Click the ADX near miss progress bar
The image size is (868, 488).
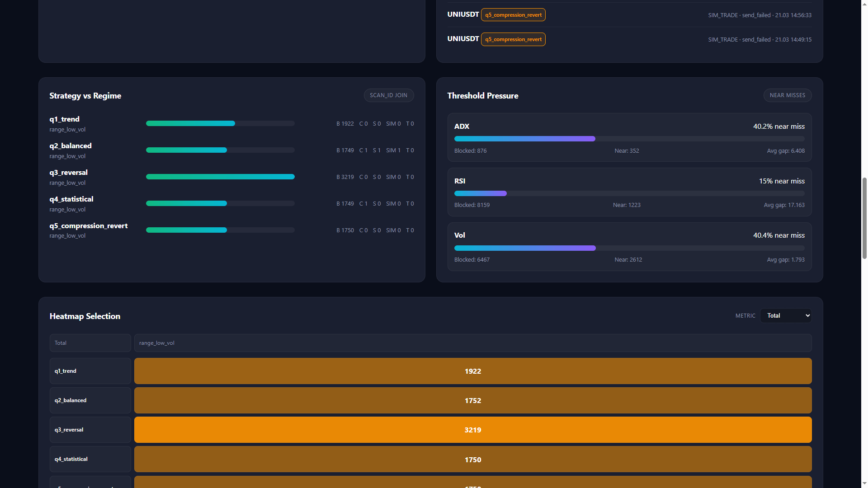tap(629, 139)
